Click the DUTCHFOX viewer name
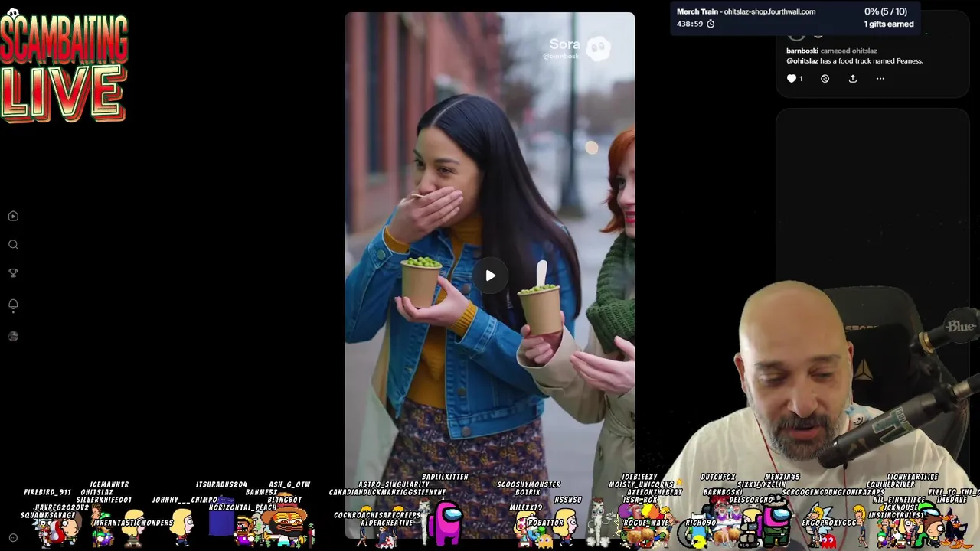 tap(718, 477)
